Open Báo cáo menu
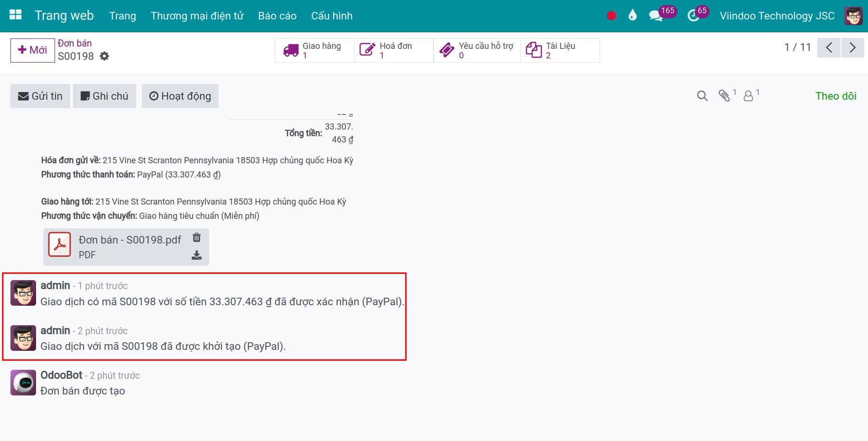 coord(277,16)
